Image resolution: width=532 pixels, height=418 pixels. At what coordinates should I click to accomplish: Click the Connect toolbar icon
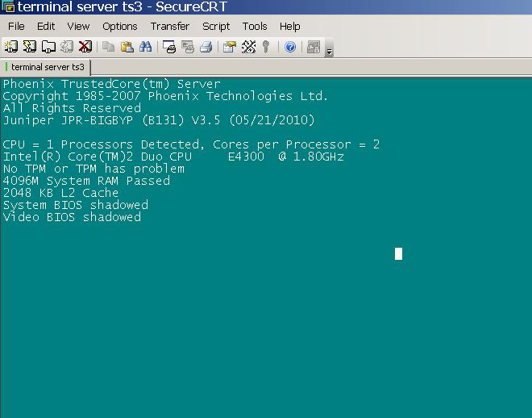[x=10, y=47]
